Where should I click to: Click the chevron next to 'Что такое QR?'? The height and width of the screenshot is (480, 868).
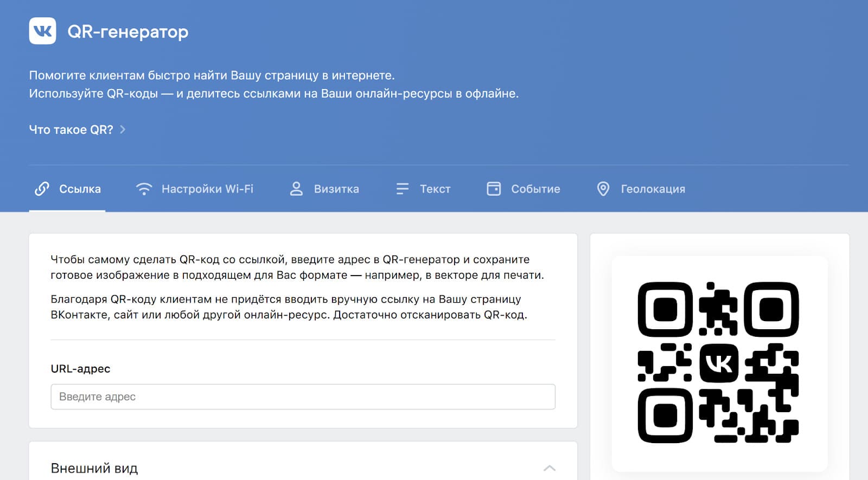click(123, 130)
